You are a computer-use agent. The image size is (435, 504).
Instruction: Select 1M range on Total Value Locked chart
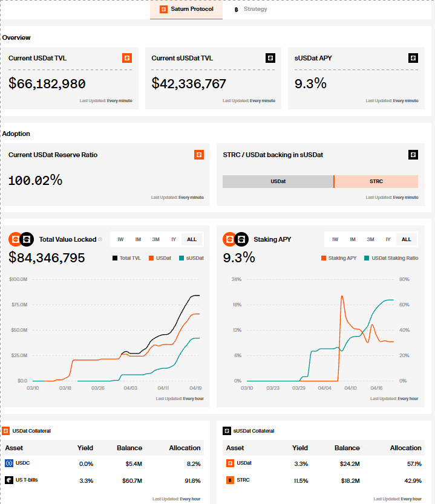pyautogui.click(x=138, y=239)
